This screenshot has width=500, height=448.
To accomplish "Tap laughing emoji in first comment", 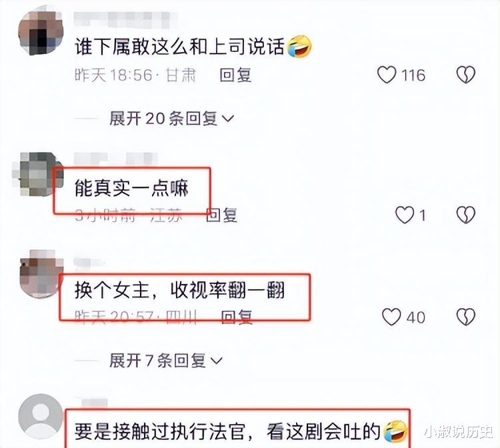I will click(x=299, y=47).
